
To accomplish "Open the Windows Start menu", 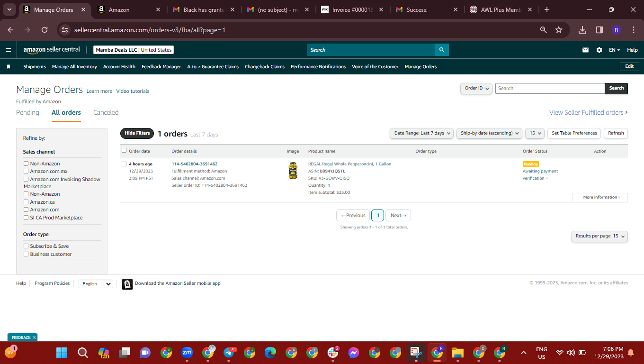I will click(62, 353).
